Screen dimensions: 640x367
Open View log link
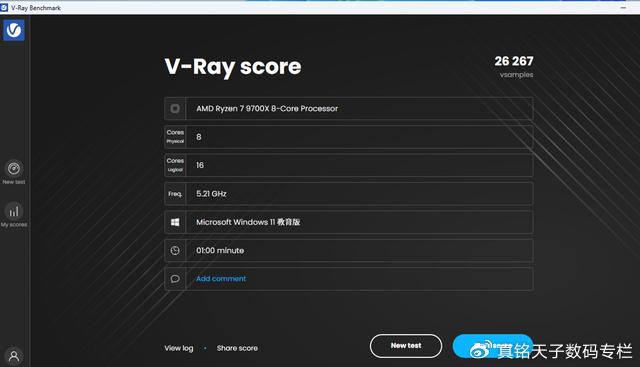pyautogui.click(x=179, y=348)
